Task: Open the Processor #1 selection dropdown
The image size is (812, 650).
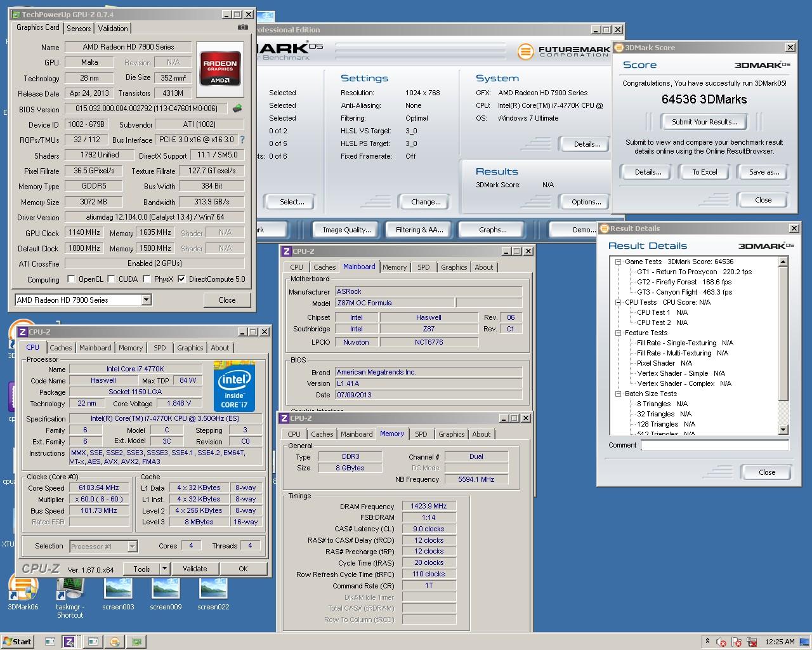Action: pyautogui.click(x=132, y=547)
